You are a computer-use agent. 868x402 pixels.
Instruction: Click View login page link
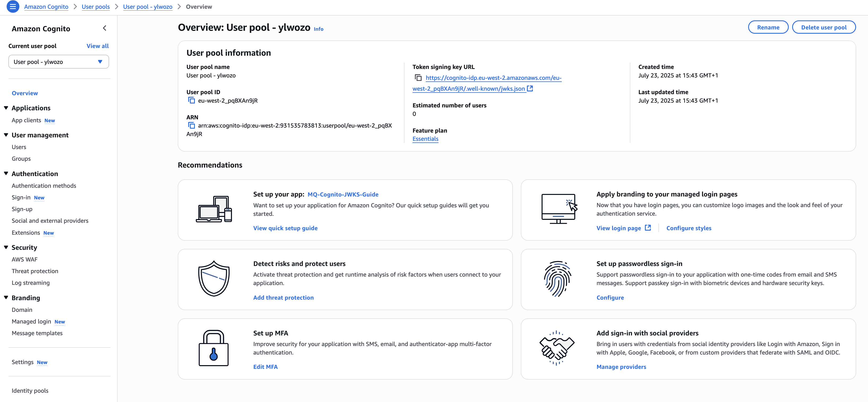pos(618,228)
